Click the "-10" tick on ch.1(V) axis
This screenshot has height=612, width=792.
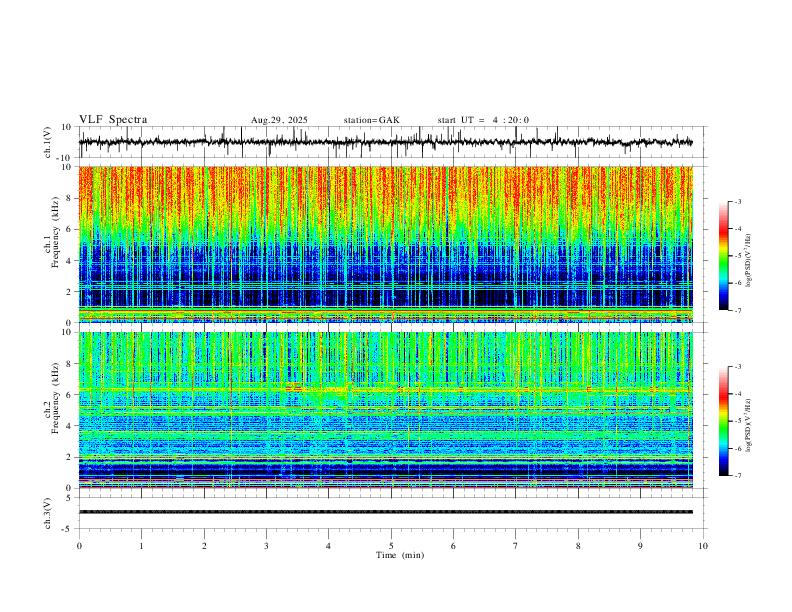click(x=65, y=158)
